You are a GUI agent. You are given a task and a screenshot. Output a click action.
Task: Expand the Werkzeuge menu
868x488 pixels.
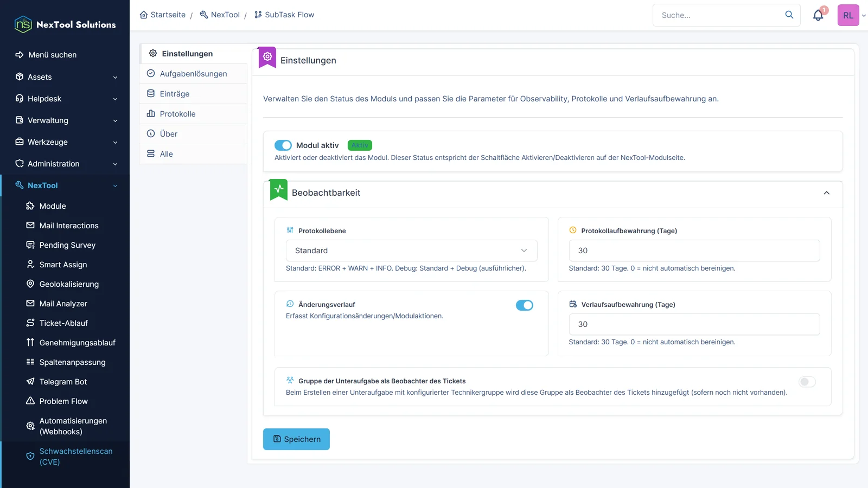65,142
